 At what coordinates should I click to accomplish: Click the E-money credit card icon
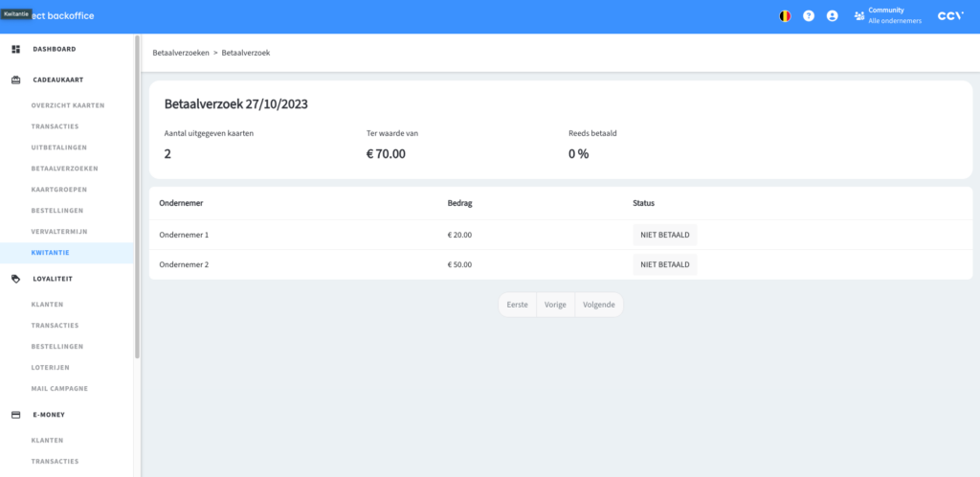(16, 415)
